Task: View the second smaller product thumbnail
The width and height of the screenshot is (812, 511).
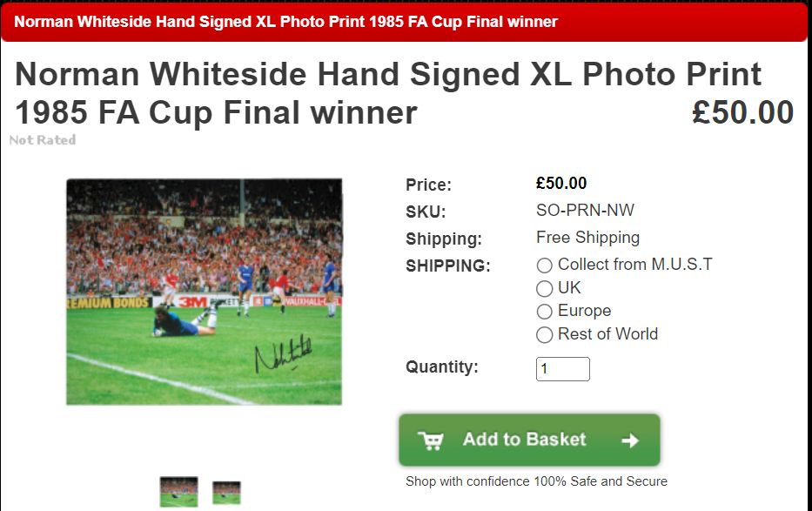Action: point(227,493)
